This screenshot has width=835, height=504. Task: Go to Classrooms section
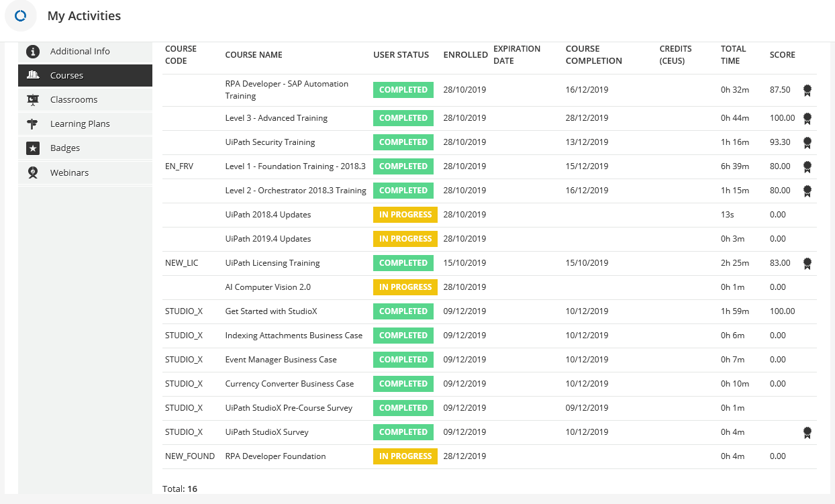coord(85,99)
